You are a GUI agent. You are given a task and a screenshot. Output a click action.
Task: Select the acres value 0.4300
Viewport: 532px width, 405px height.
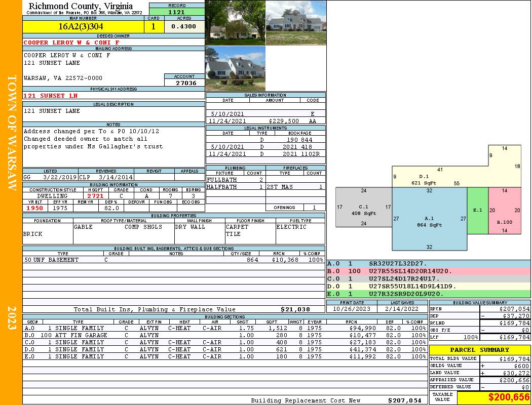[184, 27]
